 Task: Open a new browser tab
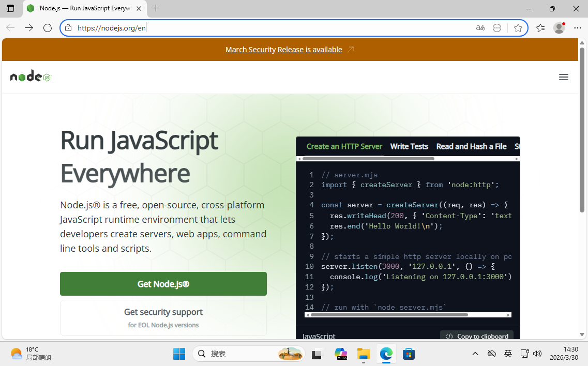coord(156,8)
